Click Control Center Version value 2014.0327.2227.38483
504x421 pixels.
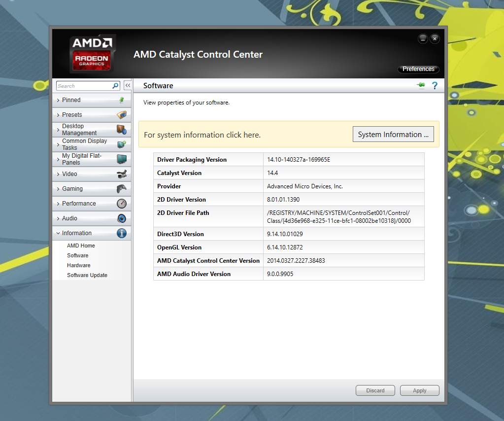click(x=296, y=260)
